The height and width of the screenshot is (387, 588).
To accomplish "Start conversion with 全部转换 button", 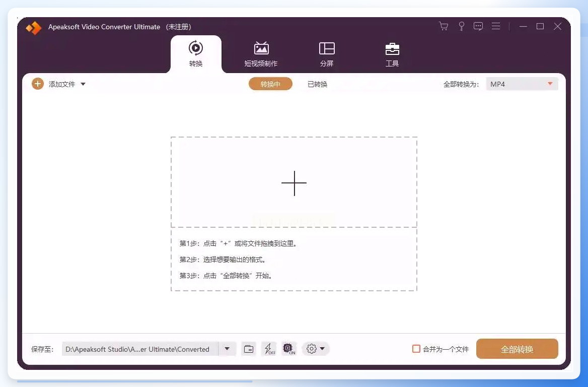I will click(517, 349).
